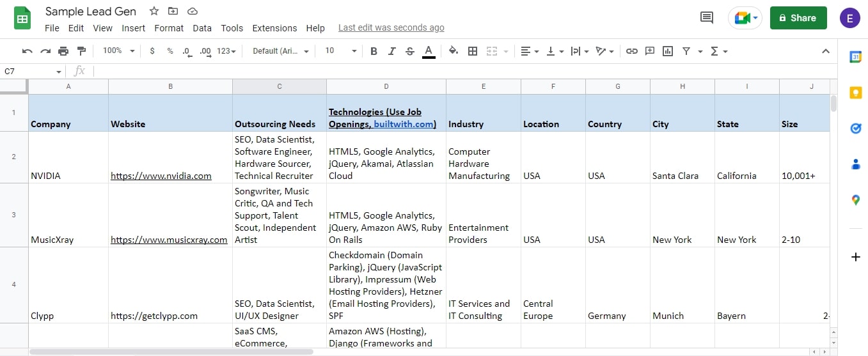
Task: Click the print icon
Action: coord(63,51)
